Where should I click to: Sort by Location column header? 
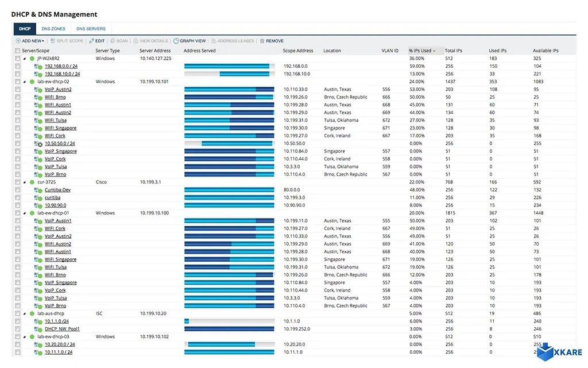point(332,51)
